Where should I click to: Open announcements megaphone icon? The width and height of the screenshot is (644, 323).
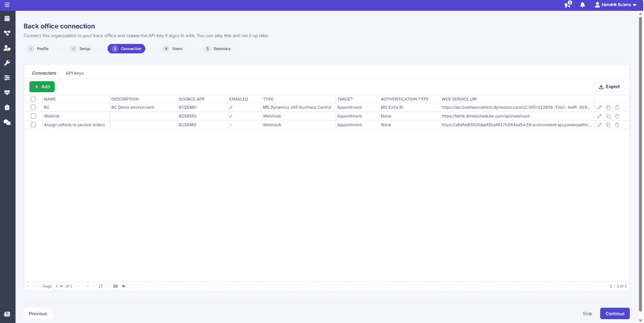click(x=568, y=5)
